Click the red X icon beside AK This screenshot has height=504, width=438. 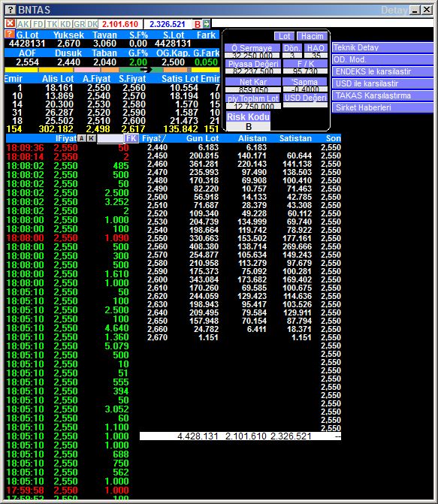click(10, 23)
